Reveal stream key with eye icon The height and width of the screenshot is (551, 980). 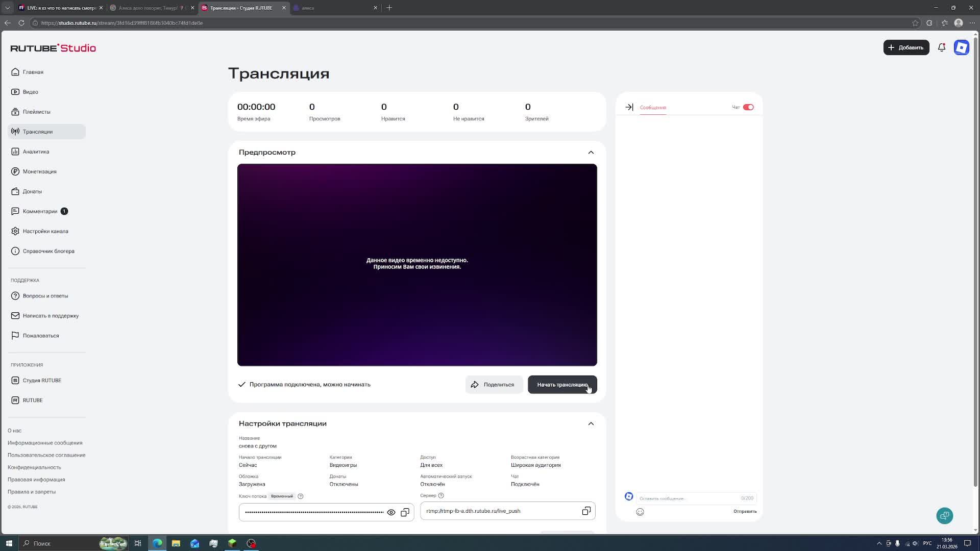coord(391,512)
